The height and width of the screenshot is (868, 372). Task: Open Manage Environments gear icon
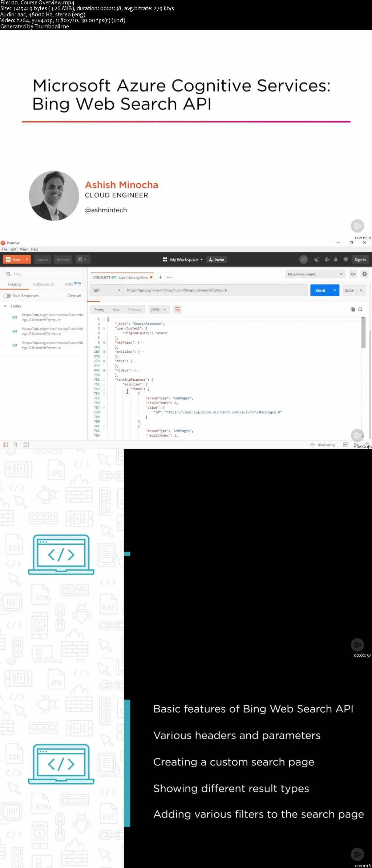(x=365, y=274)
